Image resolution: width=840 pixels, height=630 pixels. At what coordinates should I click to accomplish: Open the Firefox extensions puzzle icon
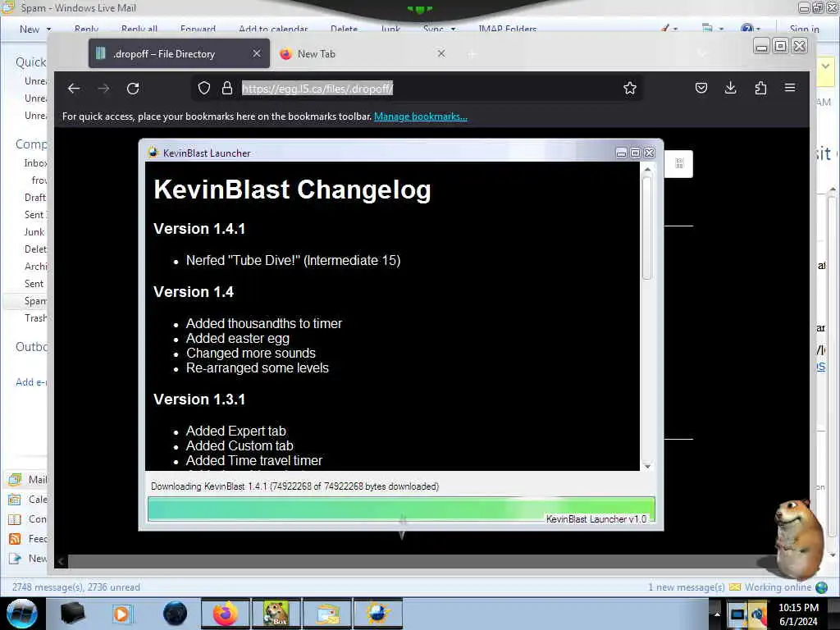tap(760, 88)
